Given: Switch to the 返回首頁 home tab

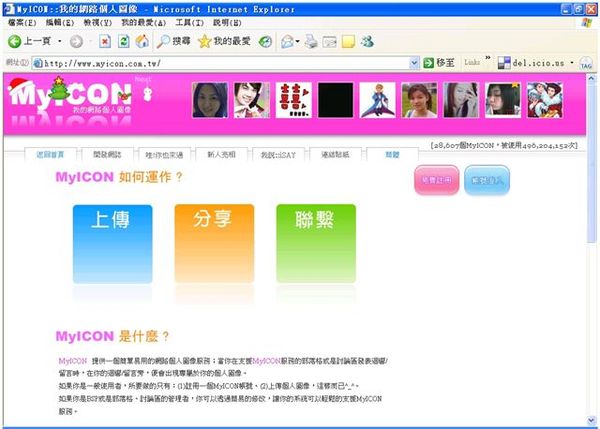Looking at the screenshot, I should [51, 155].
